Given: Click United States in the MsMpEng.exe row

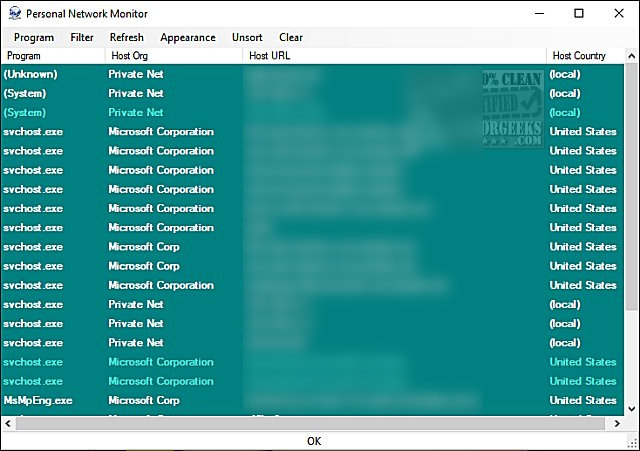Looking at the screenshot, I should click(583, 400).
